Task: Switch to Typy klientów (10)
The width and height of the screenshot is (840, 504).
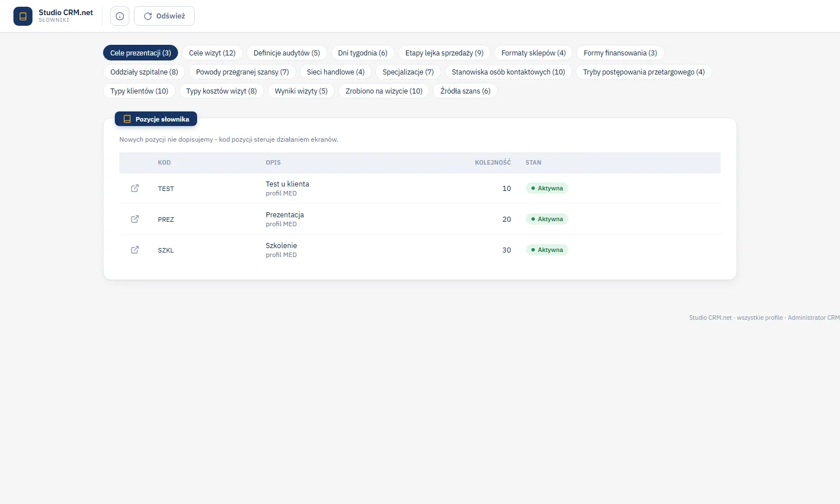Action: tap(139, 91)
